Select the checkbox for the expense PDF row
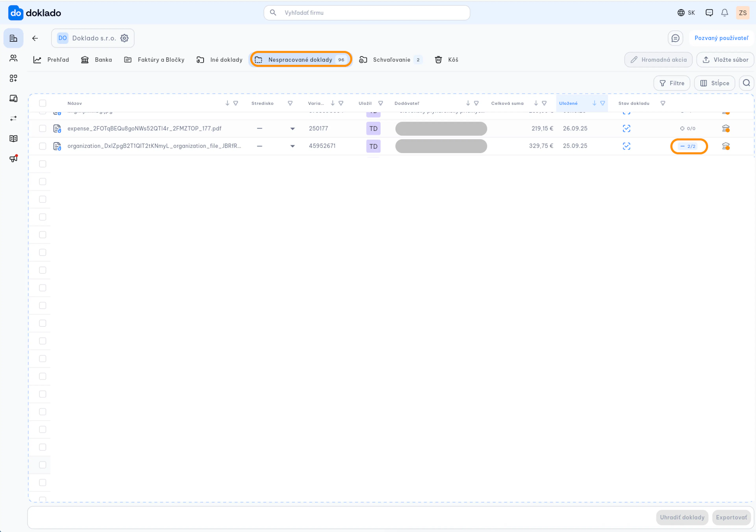Viewport: 756px width, 532px height. [43, 128]
